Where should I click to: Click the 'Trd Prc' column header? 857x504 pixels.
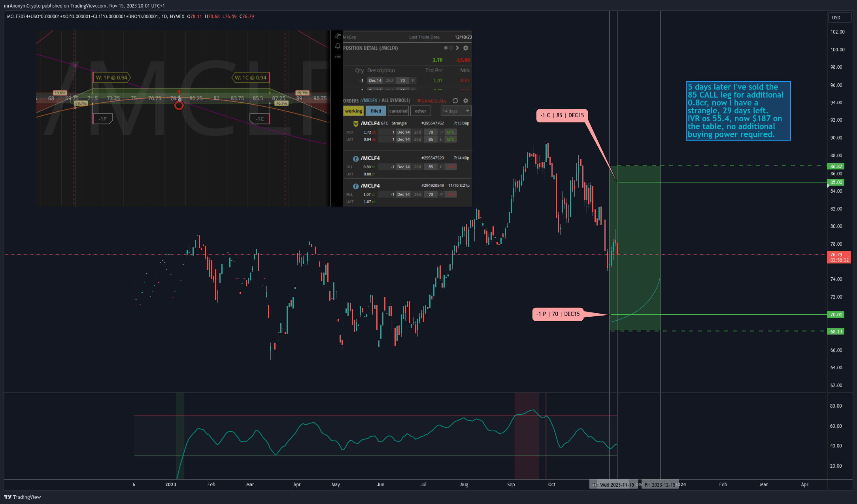[x=434, y=71]
